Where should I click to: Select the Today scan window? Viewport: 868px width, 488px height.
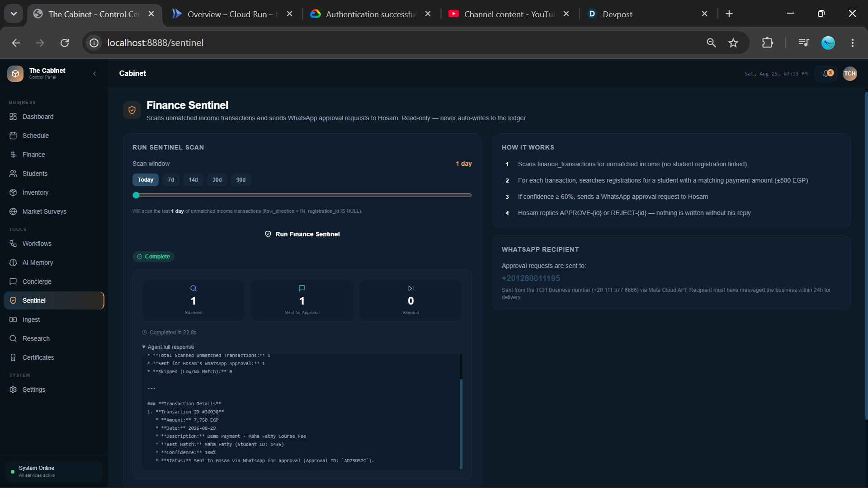146,180
